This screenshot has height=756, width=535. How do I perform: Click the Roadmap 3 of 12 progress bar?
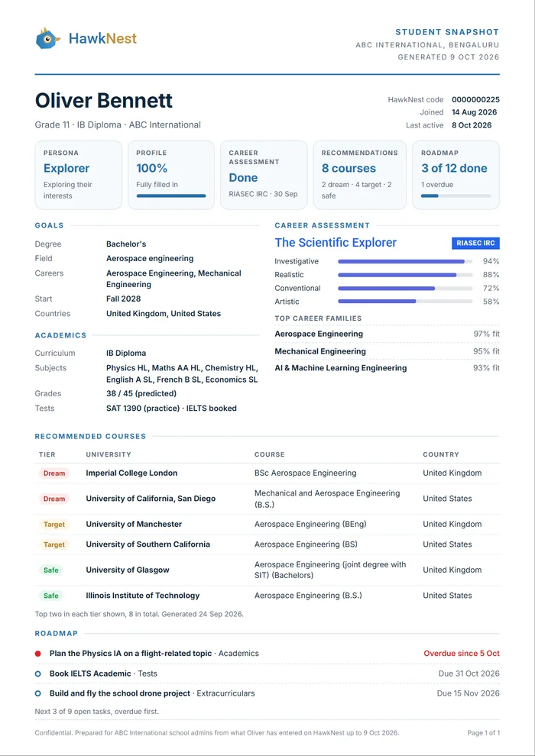456,195
